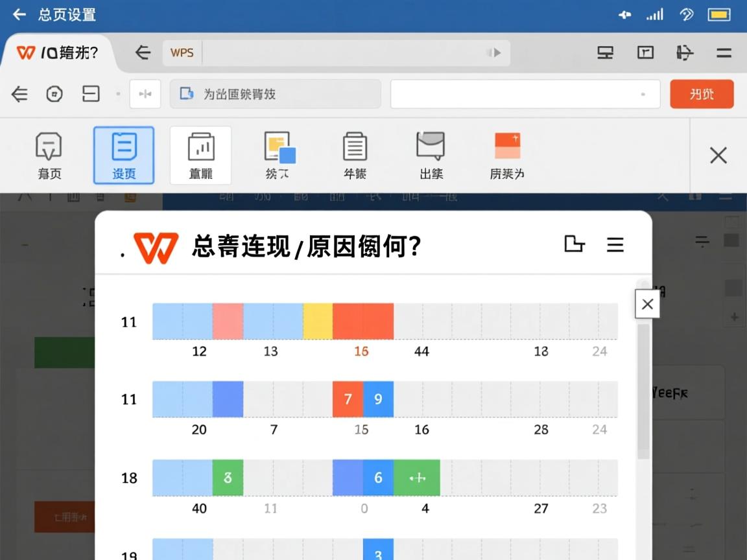Click the display mode icon near top right
Viewport: 747px width, 560px height.
click(x=605, y=52)
